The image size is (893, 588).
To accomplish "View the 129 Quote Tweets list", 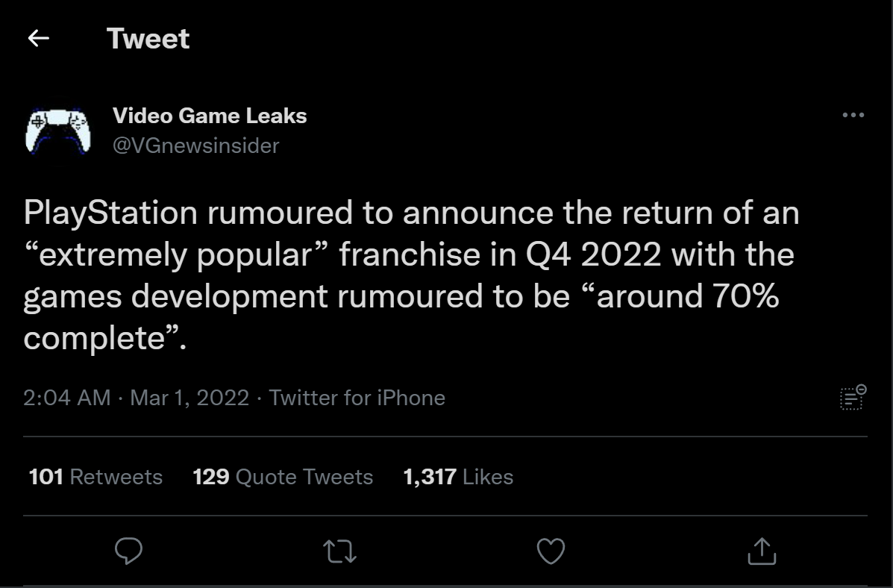I will click(x=283, y=477).
